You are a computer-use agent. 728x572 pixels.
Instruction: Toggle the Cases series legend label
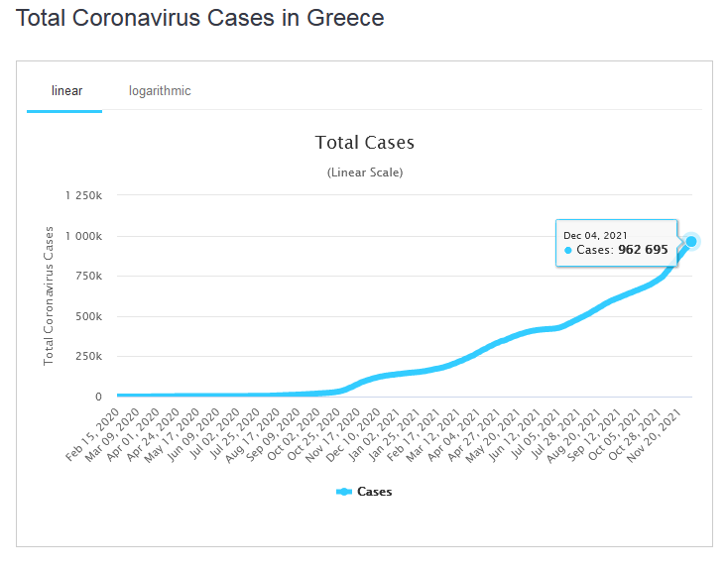click(374, 492)
